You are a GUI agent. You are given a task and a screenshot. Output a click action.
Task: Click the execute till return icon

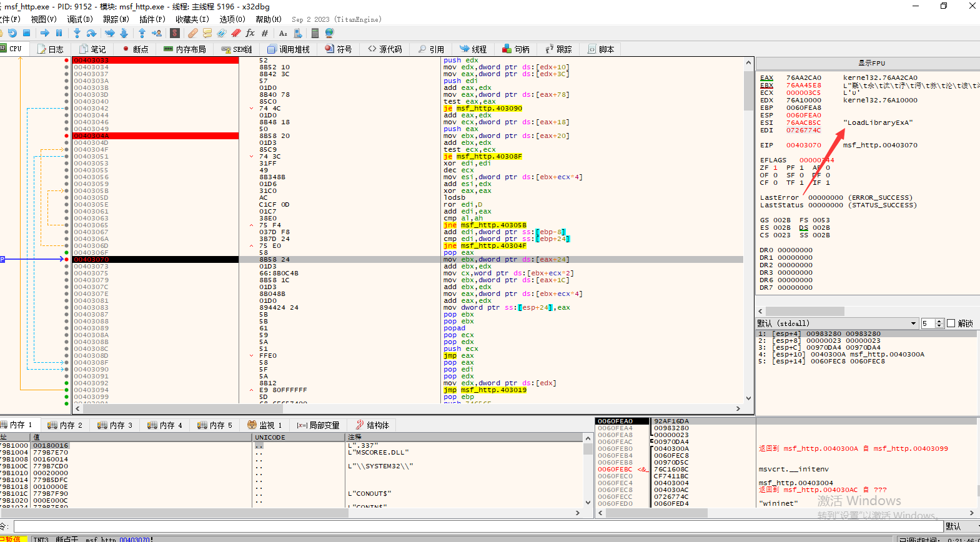[142, 33]
